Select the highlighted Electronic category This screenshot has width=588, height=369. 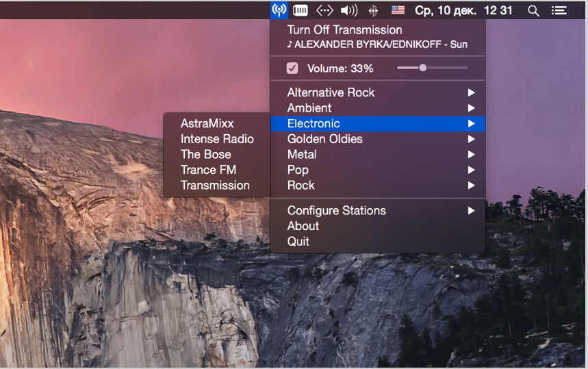coord(378,124)
